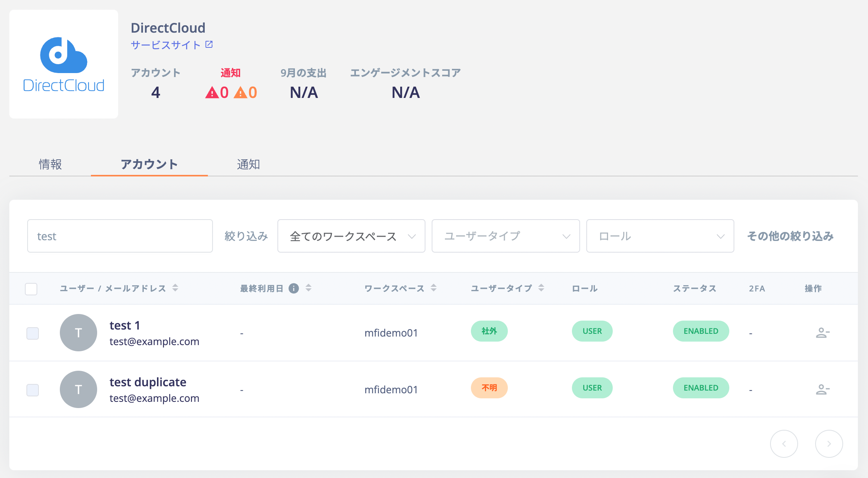Open その他の絞り込み filter options

point(790,236)
